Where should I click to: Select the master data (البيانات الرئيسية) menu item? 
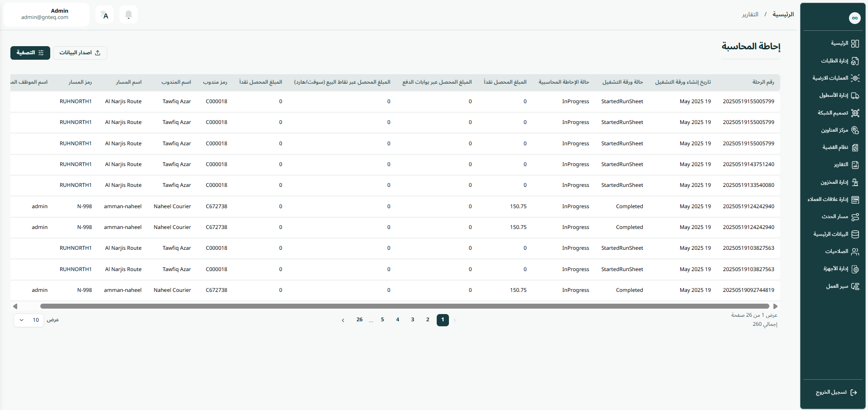[x=831, y=234]
